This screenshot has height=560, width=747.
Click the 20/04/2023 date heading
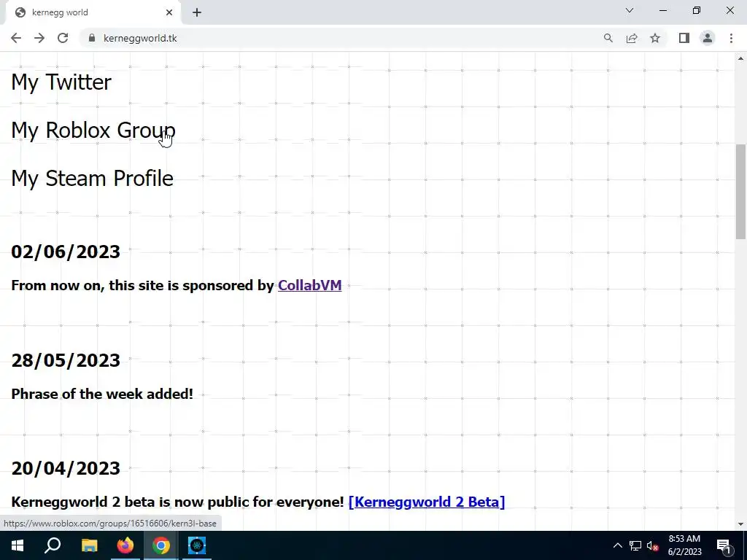coord(66,469)
